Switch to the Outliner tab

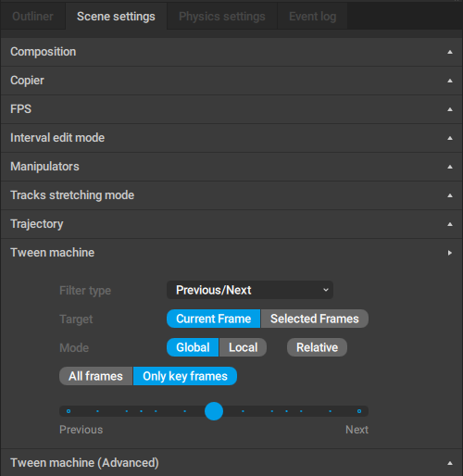32,17
